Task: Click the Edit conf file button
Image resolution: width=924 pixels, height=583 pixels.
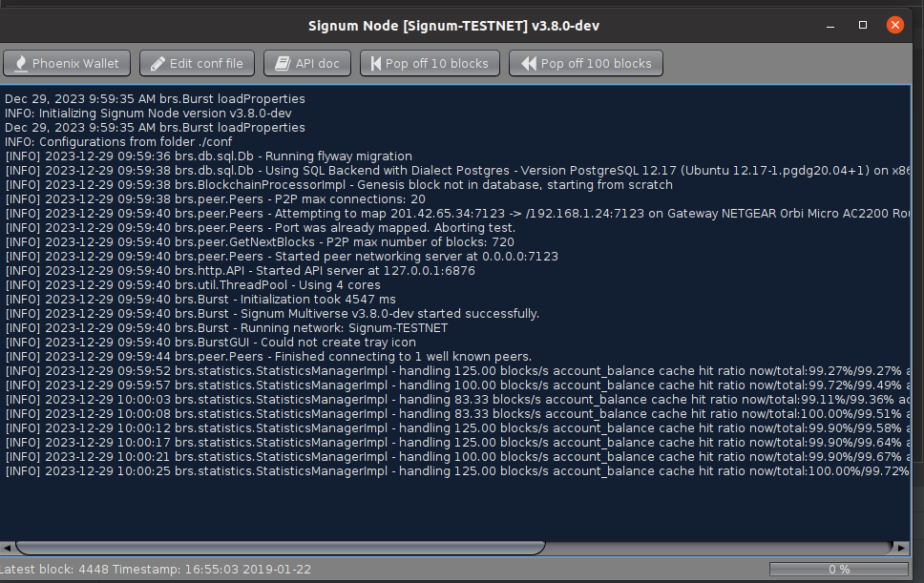Action: tap(197, 63)
